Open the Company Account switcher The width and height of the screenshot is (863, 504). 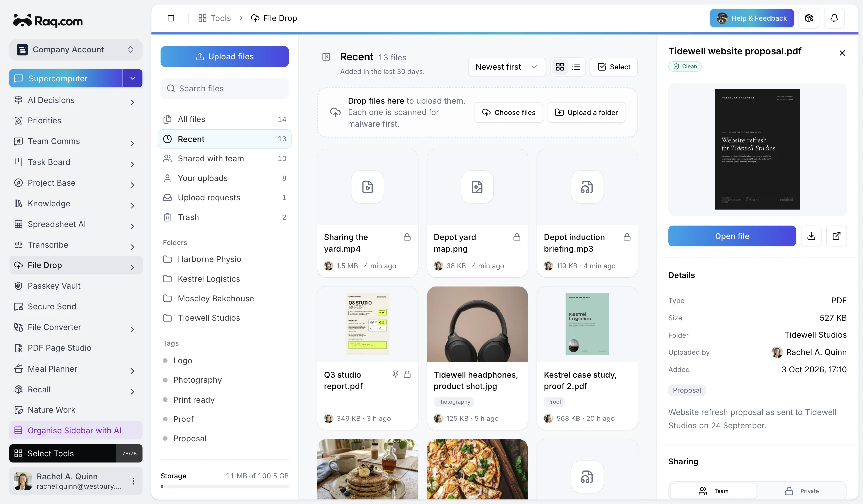(x=76, y=49)
